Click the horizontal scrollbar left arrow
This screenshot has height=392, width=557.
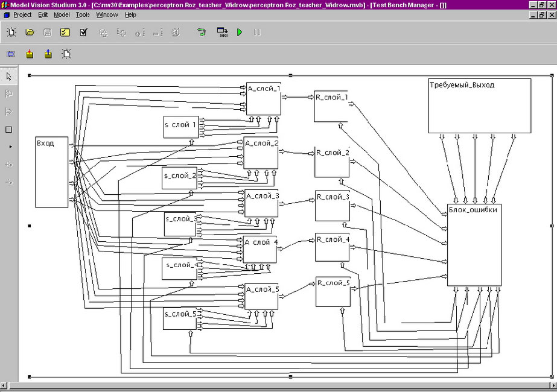(4, 385)
